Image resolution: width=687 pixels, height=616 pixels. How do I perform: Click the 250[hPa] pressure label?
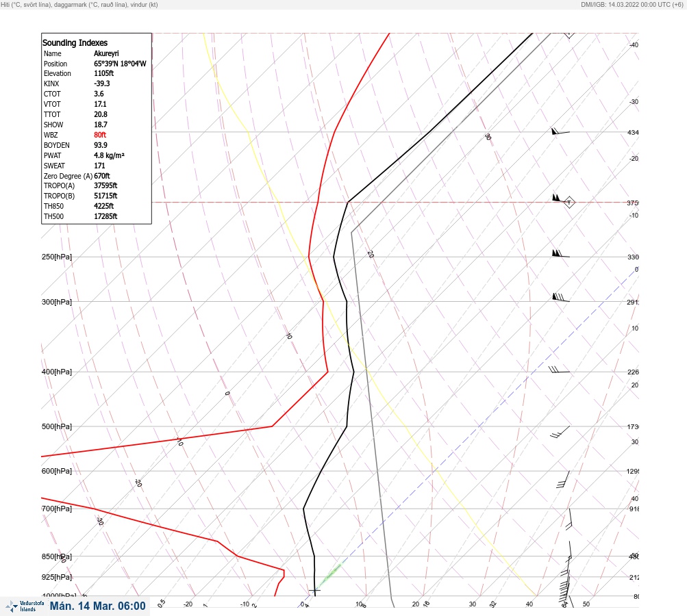(57, 257)
